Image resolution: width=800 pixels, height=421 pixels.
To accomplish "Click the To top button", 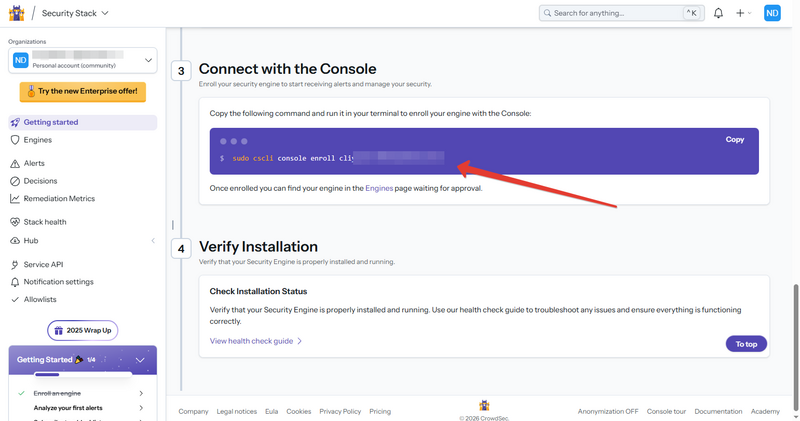I will tap(746, 344).
